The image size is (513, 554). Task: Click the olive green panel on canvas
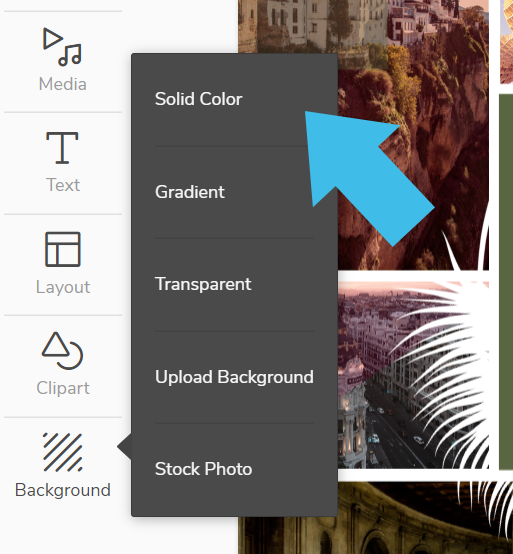click(x=506, y=282)
